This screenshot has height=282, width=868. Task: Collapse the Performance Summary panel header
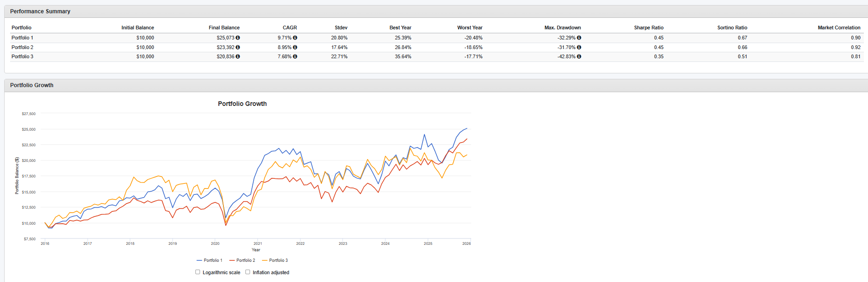(x=40, y=11)
